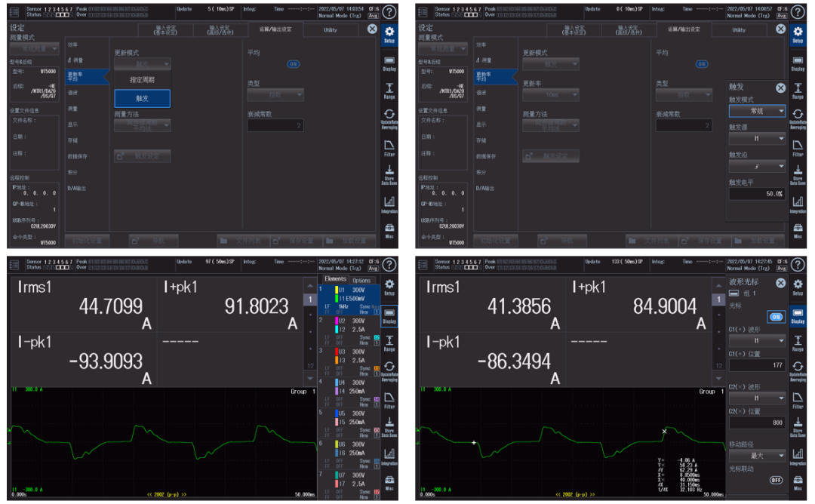Image resolution: width=815 pixels, height=504 pixels.
Task: Open help question mark in 14:03:54 screen
Action: [389, 12]
